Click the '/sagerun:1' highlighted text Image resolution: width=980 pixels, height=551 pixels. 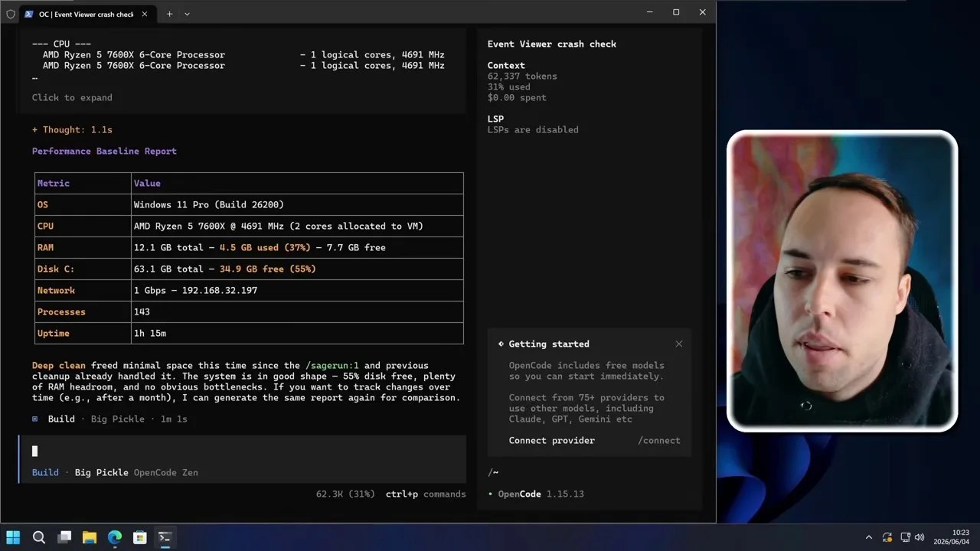tap(332, 366)
